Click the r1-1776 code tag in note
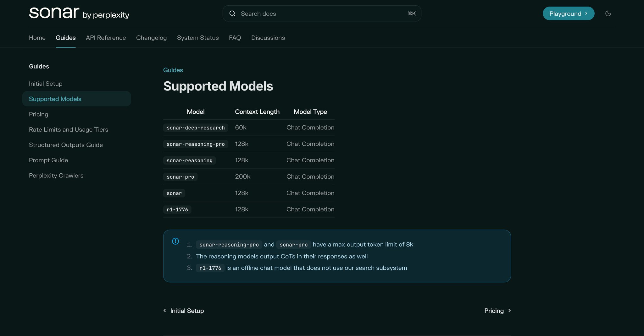The width and height of the screenshot is (644, 336). [210, 268]
